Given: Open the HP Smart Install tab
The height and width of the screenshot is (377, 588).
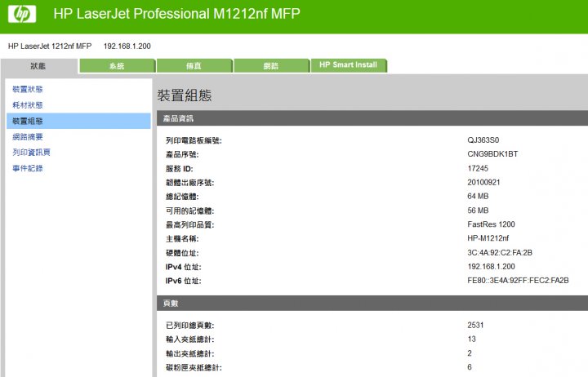Looking at the screenshot, I should (x=349, y=64).
